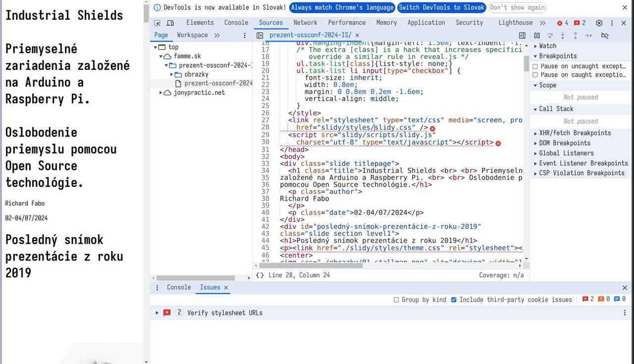This screenshot has height=364, width=634.
Task: Enable Pause on uncaught exceptions
Action: coord(535,66)
